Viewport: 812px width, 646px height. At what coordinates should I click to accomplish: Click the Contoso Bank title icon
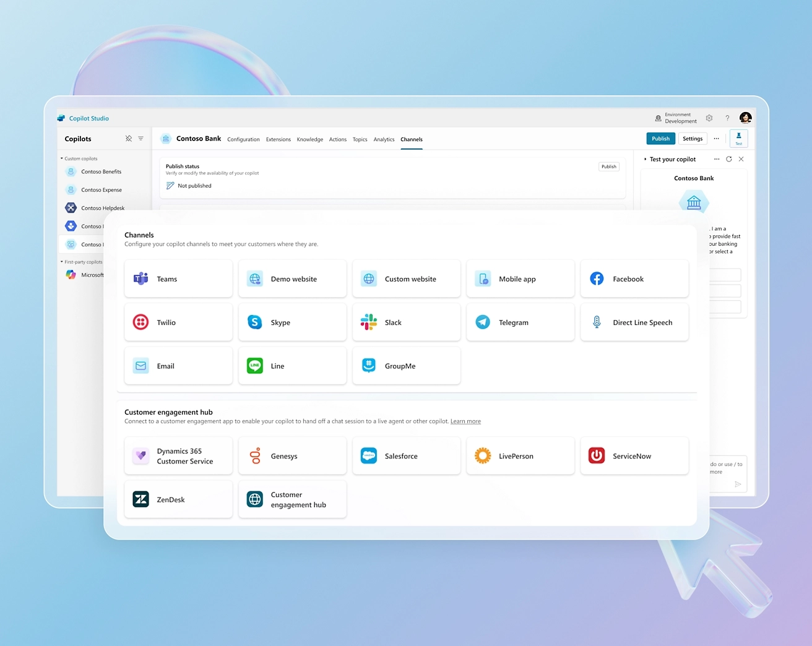click(166, 139)
